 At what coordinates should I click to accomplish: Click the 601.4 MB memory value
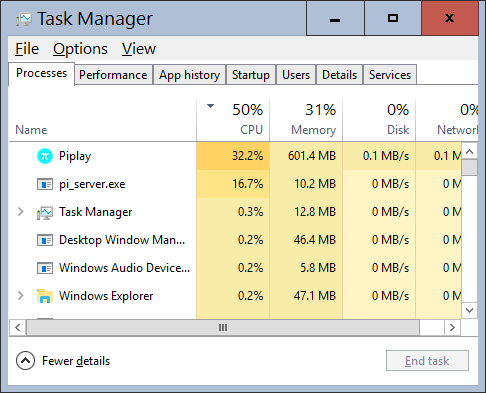pos(312,156)
